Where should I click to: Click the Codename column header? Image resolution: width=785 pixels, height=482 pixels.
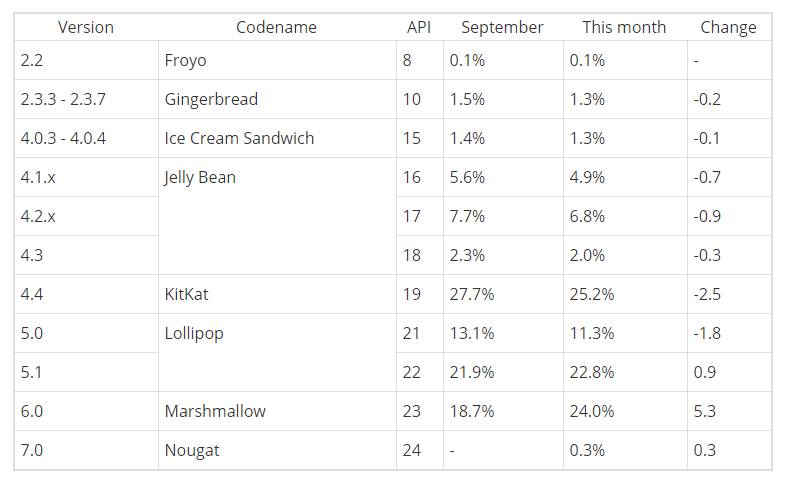(276, 27)
